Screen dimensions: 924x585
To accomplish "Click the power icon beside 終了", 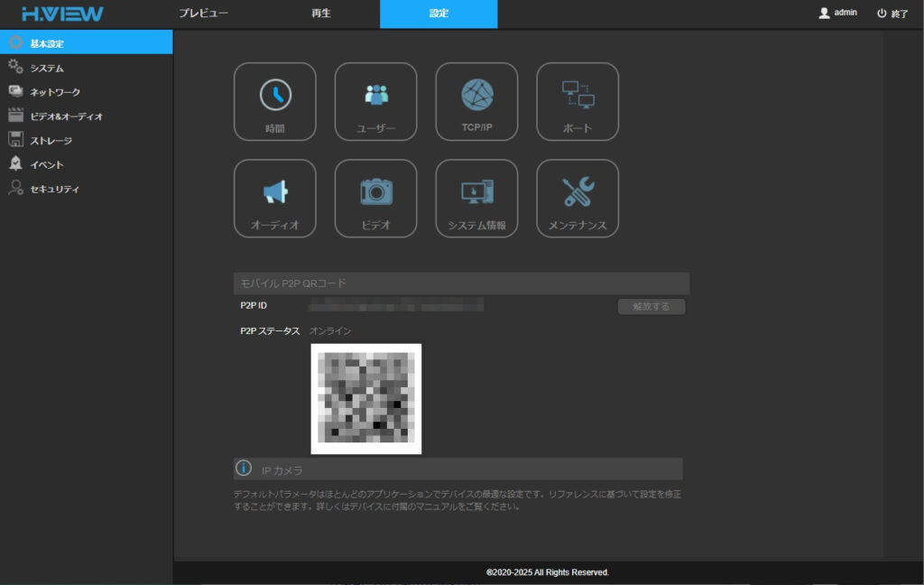I will click(x=882, y=13).
